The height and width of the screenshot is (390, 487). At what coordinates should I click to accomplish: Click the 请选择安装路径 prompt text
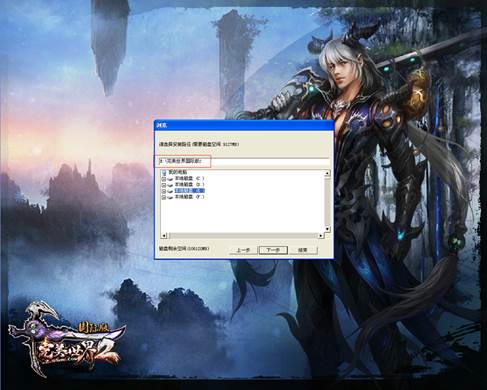199,144
